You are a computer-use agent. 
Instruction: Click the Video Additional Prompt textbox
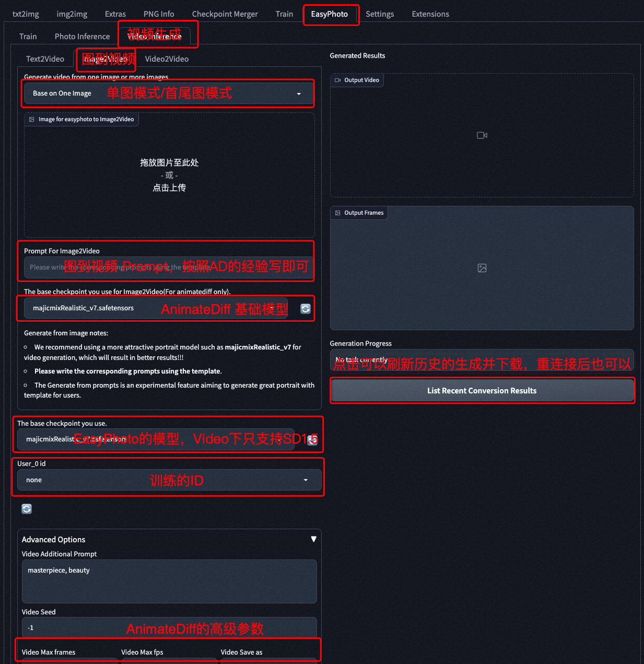coord(169,581)
